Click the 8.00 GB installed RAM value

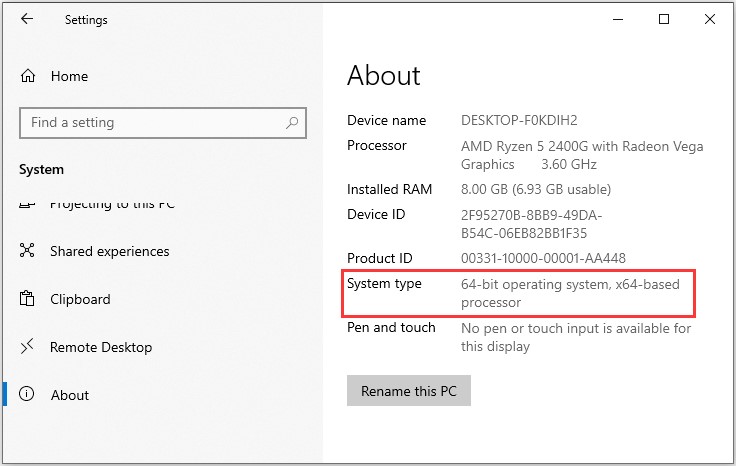coord(536,190)
